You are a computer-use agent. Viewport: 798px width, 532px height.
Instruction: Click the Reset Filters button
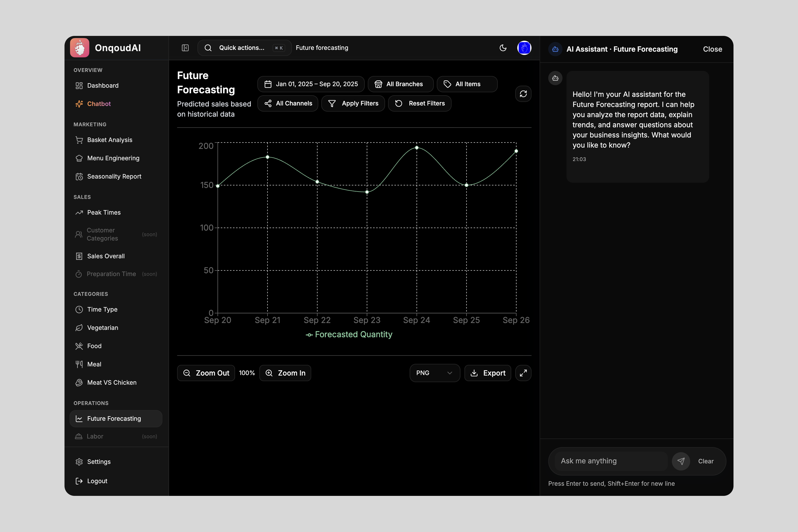click(420, 104)
